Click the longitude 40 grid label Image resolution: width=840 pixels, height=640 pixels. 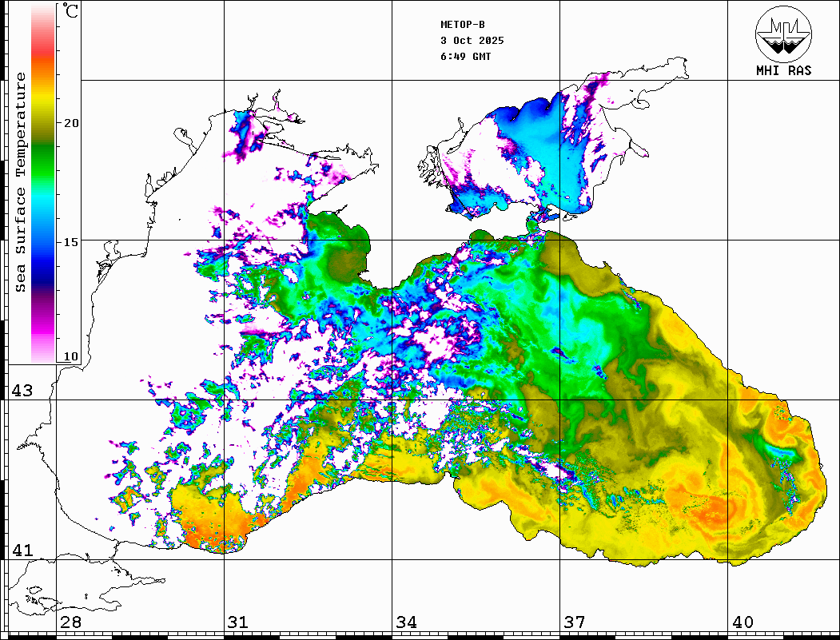pyautogui.click(x=742, y=622)
